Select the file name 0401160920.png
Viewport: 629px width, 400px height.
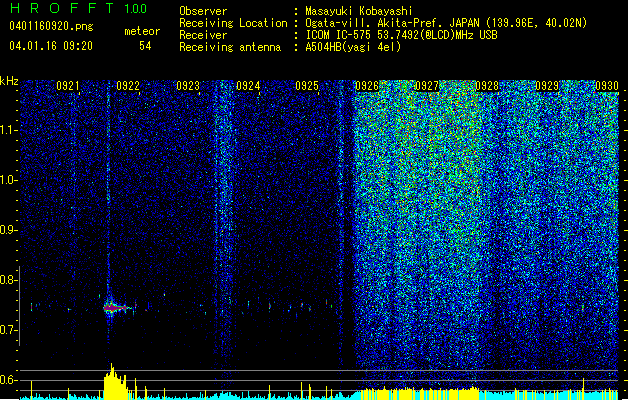51,26
